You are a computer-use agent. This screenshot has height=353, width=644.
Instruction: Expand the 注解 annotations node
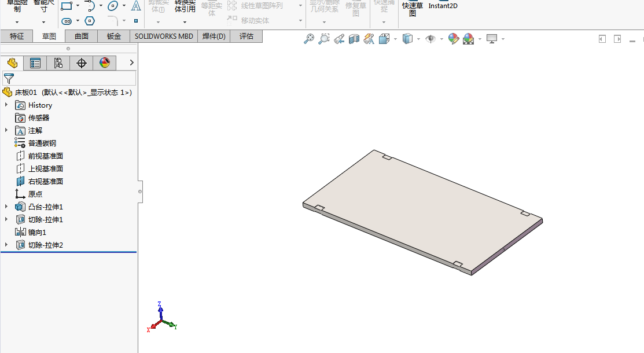pos(6,131)
